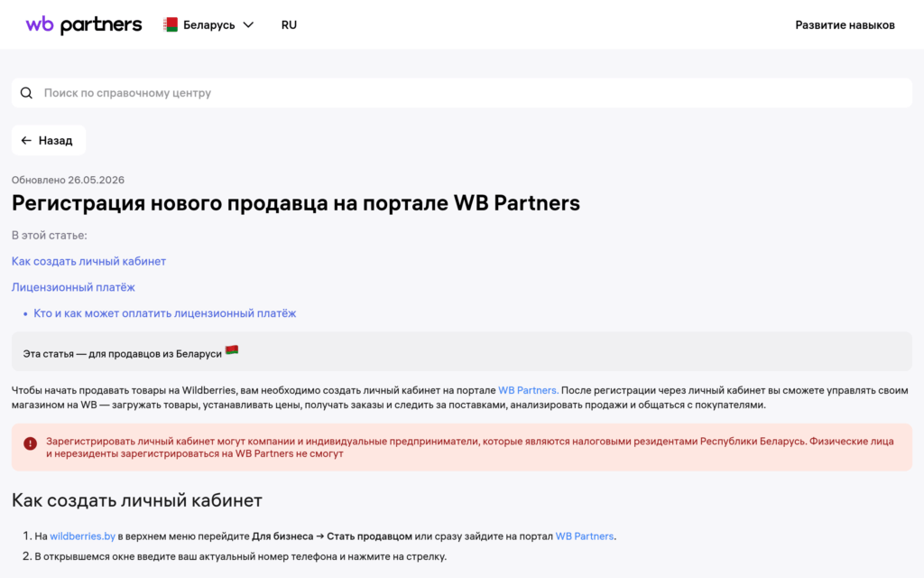Click the Belarus flag emoji in the note
This screenshot has width=924, height=578.
tap(232, 350)
